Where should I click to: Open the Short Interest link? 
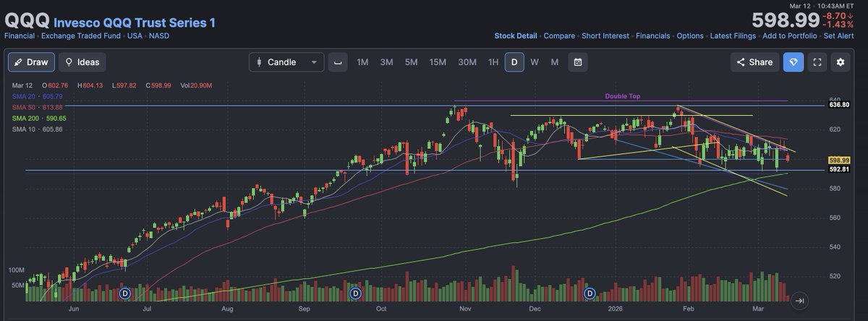pos(605,35)
